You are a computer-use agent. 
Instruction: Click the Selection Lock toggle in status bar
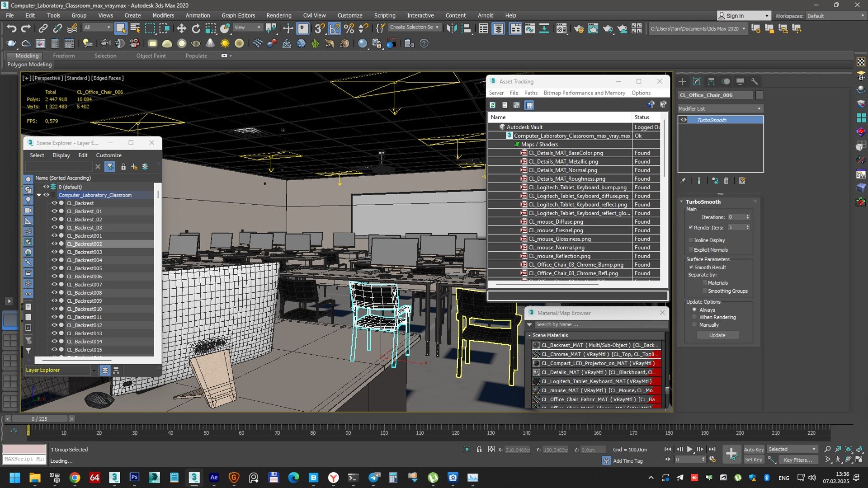(x=479, y=449)
